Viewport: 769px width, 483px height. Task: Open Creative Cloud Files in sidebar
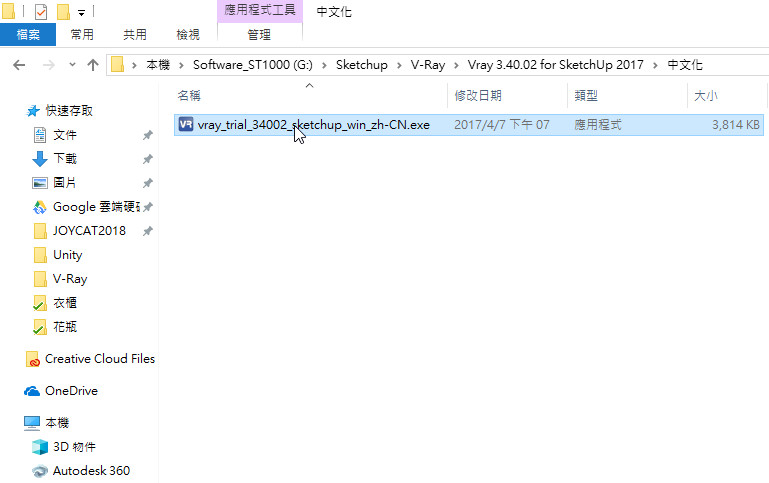coord(100,359)
